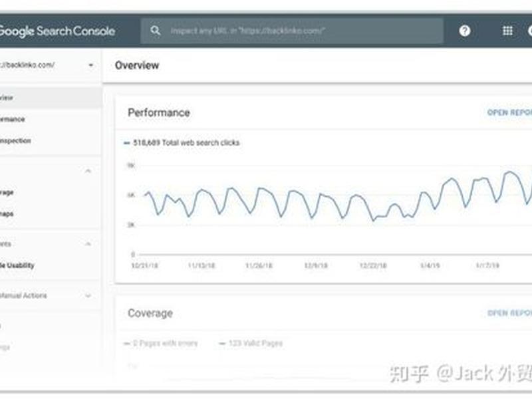The width and height of the screenshot is (532, 399).
Task: Open the Coverage card's OPEN REPORT link
Action: point(509,313)
